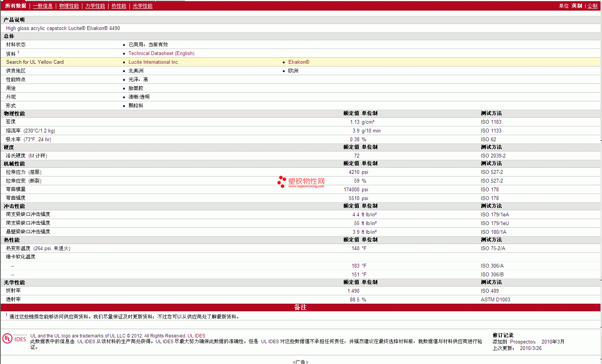Click the 洛氏硬度 (M 计秤) row label
602x364 pixels.
click(27, 156)
